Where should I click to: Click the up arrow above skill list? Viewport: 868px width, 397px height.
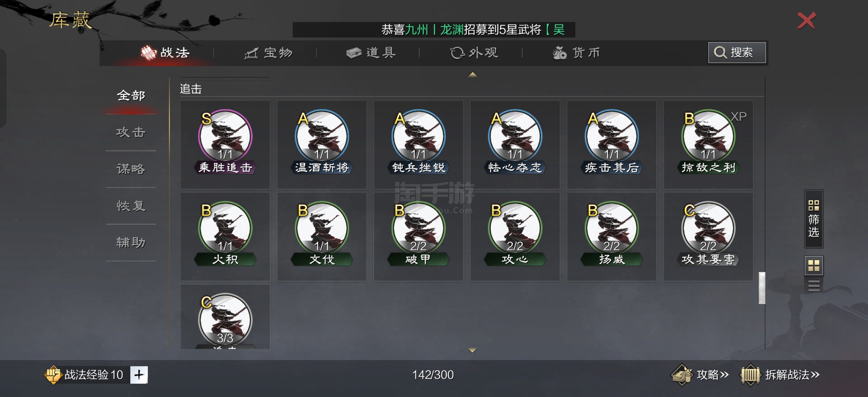(x=472, y=74)
